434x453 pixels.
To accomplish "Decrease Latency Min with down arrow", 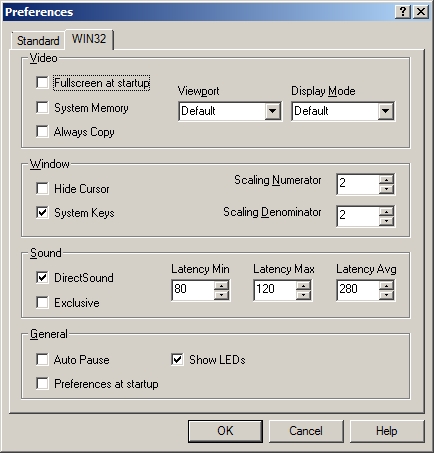I will (221, 295).
